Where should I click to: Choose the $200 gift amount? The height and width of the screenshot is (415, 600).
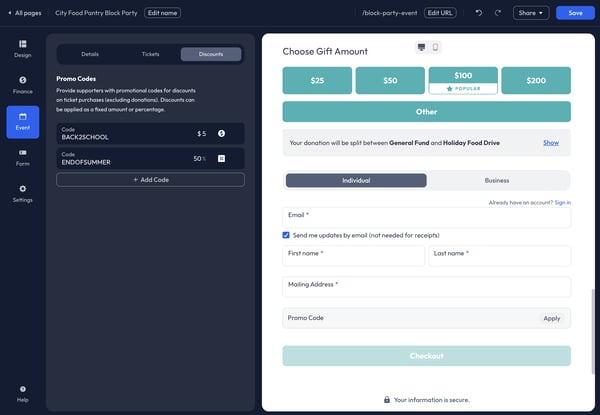coord(536,80)
